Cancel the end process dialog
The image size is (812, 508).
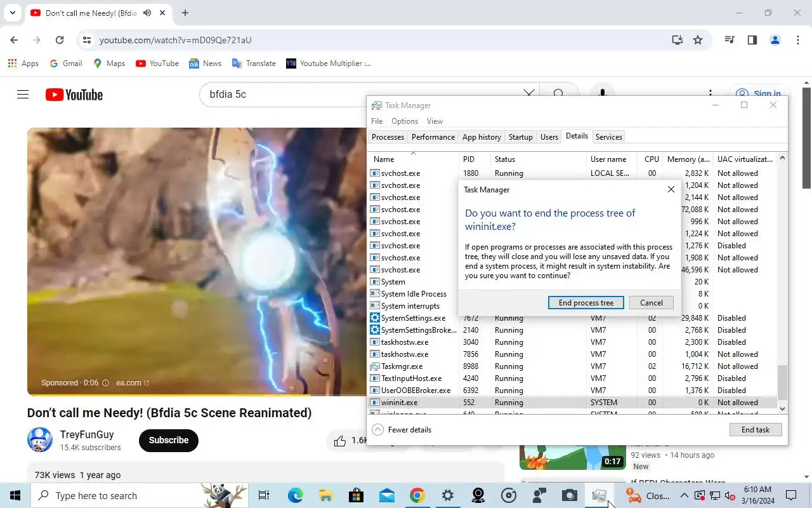[x=652, y=303]
